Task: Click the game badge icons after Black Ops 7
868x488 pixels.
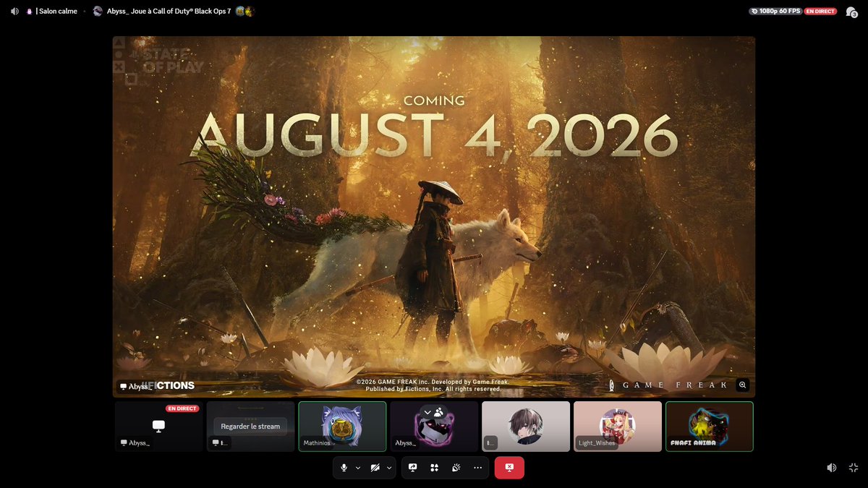Action: [244, 12]
